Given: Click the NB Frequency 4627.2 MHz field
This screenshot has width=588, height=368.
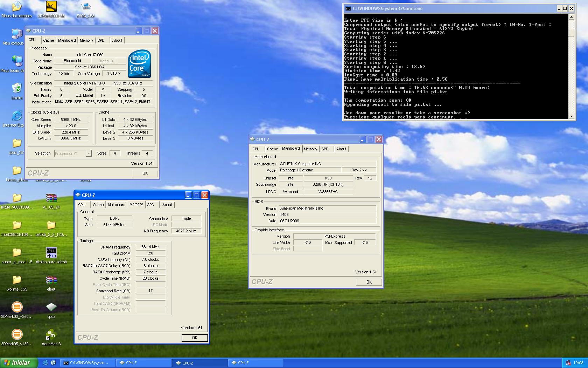Looking at the screenshot, I should coord(186,231).
